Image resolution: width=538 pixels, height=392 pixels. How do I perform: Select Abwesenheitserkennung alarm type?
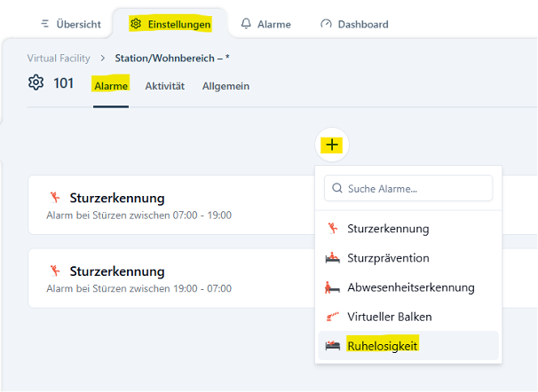tap(410, 287)
